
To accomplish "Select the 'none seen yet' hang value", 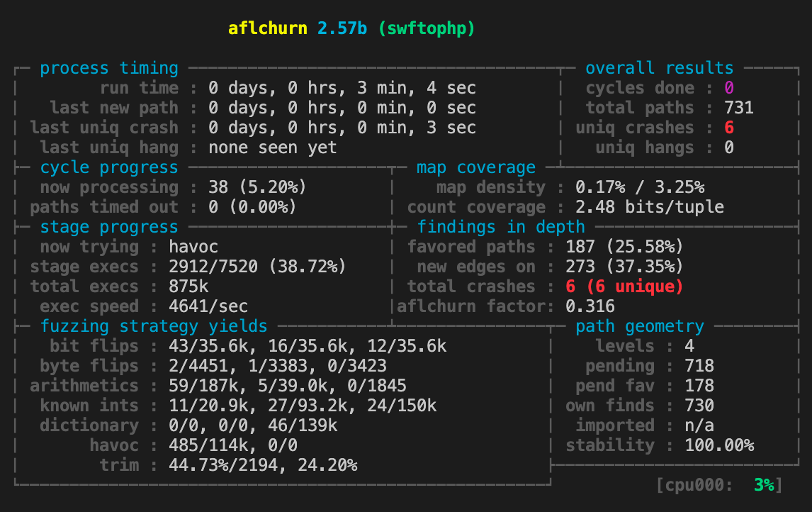I will [272, 148].
